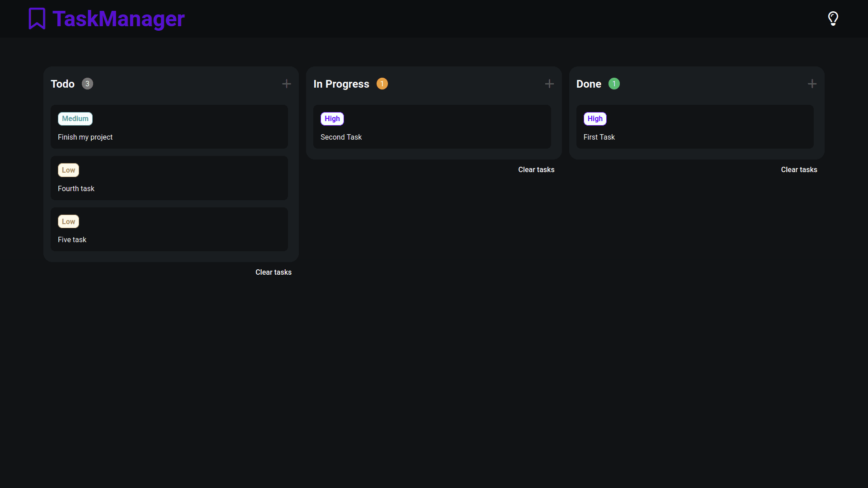Click the In Progress orange count badge
This screenshot has width=868, height=488.
pos(382,84)
